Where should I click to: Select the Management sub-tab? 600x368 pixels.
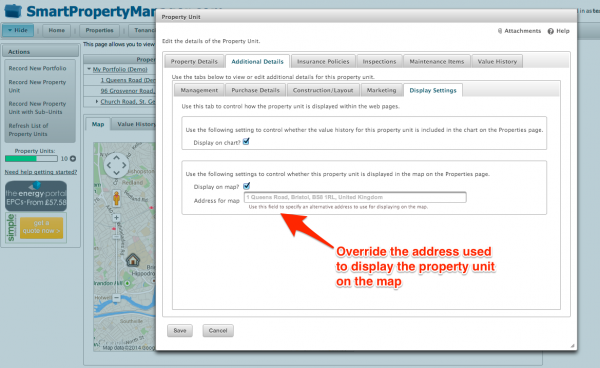click(199, 90)
